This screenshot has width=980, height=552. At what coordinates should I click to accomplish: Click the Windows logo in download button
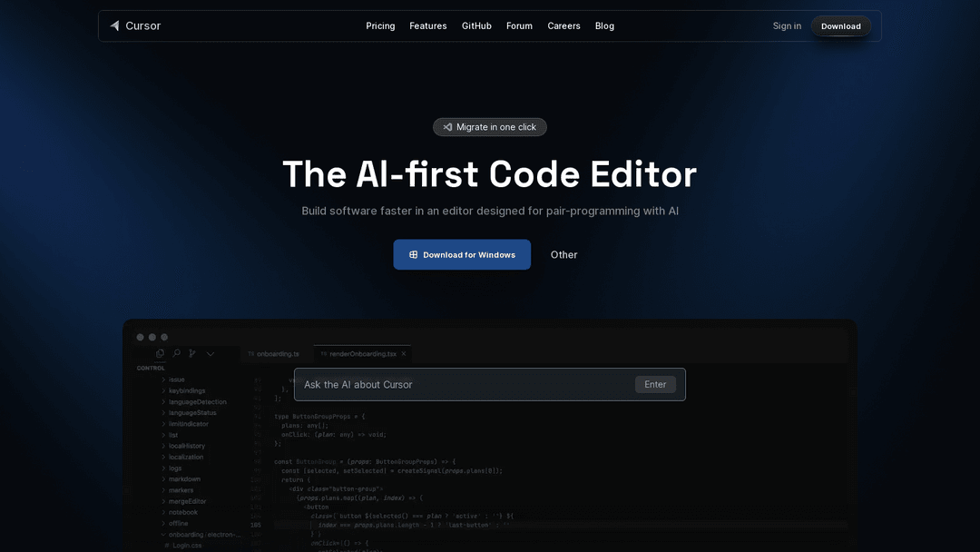pos(414,255)
